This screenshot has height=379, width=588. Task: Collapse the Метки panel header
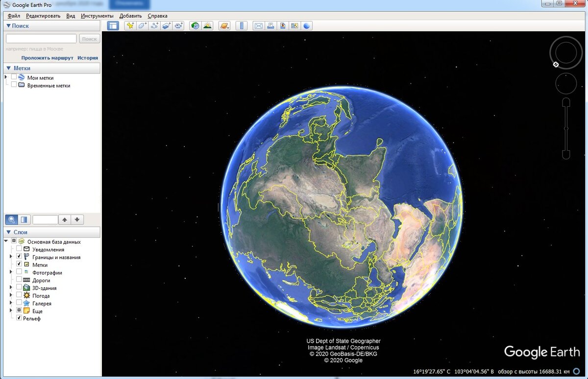click(52, 69)
